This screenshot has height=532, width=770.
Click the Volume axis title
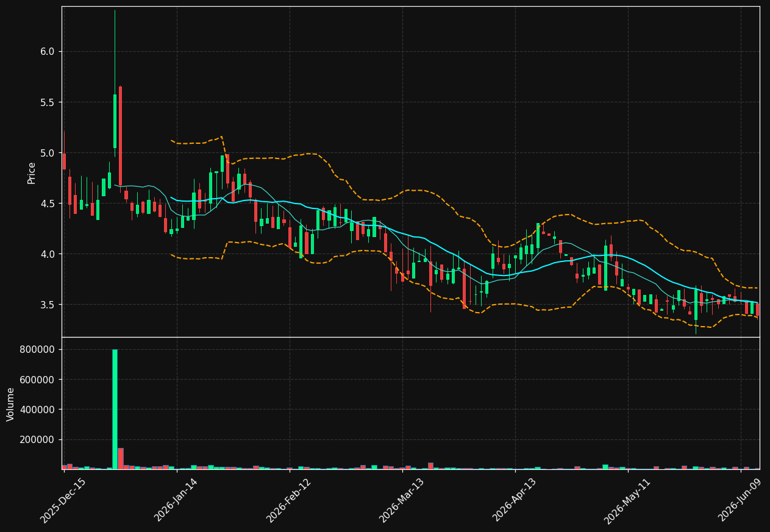click(11, 404)
